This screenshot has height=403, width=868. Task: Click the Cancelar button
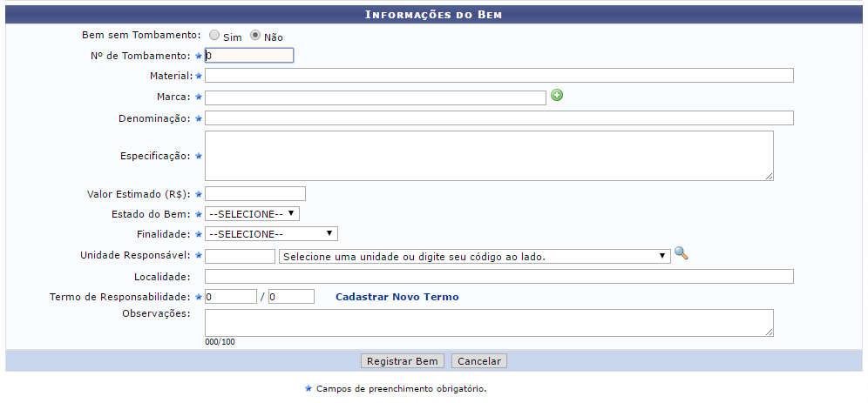click(478, 361)
